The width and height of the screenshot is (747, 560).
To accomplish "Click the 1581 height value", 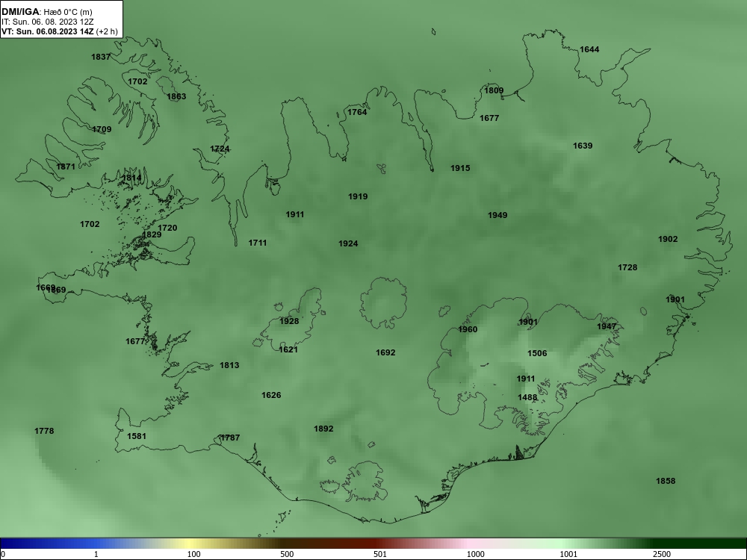I will coord(137,436).
